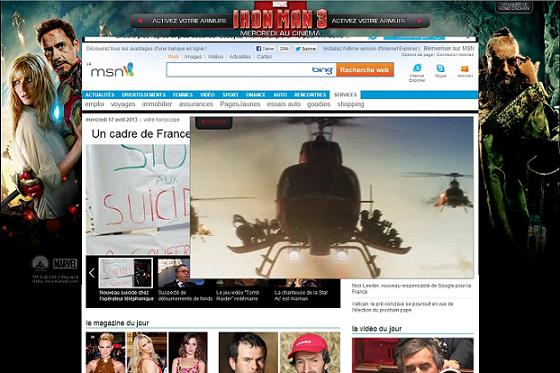Screen dimensions: 560x373
Task: Show previous news carousel items arrow
Action: [x=92, y=273]
